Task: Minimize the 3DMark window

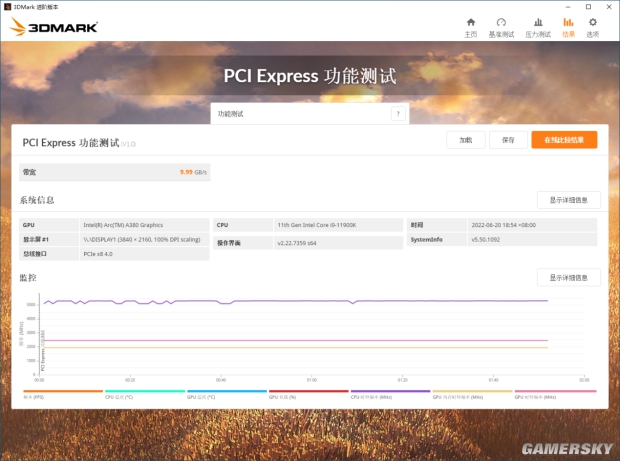Action: [568, 7]
